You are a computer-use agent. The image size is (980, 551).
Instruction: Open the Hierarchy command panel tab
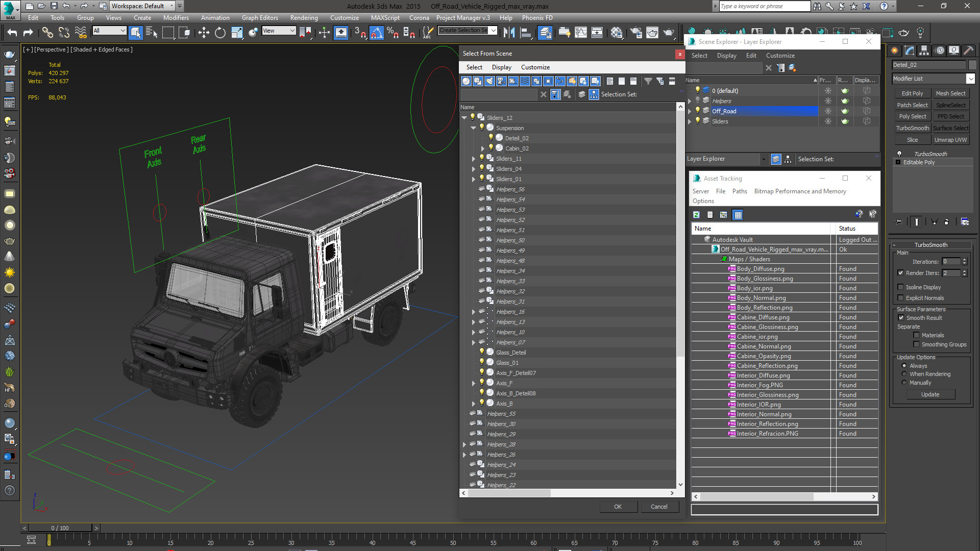pos(924,51)
